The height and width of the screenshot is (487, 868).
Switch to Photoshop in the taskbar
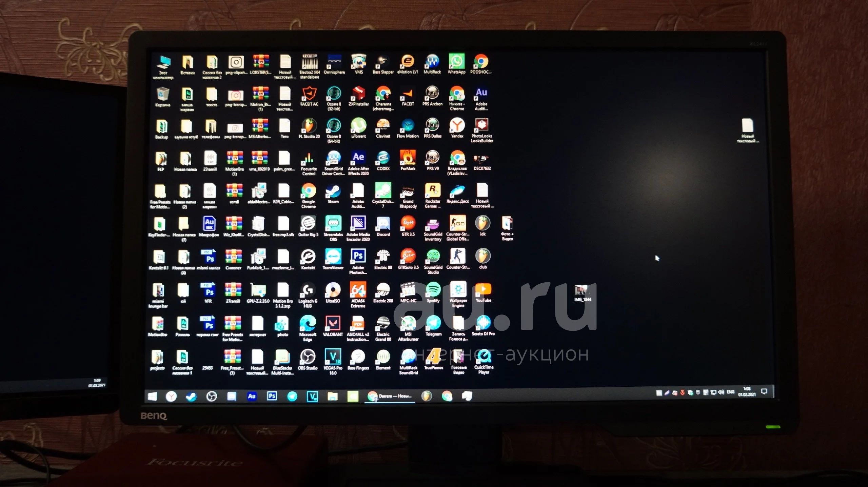pyautogui.click(x=272, y=396)
